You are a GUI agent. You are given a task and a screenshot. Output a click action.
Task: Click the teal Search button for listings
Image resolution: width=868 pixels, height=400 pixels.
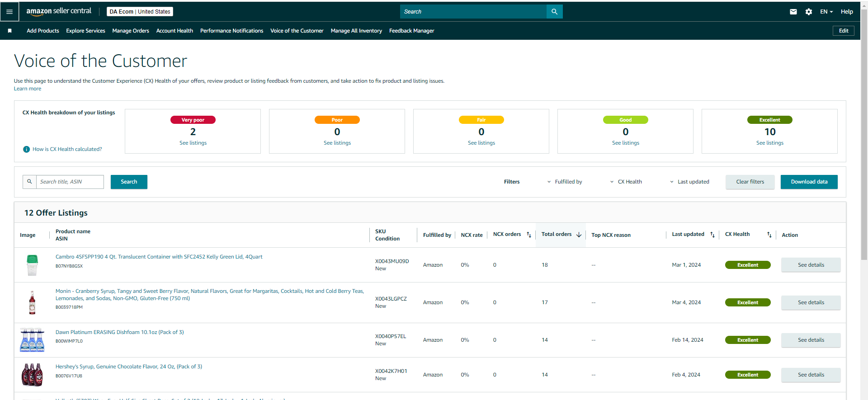129,182
